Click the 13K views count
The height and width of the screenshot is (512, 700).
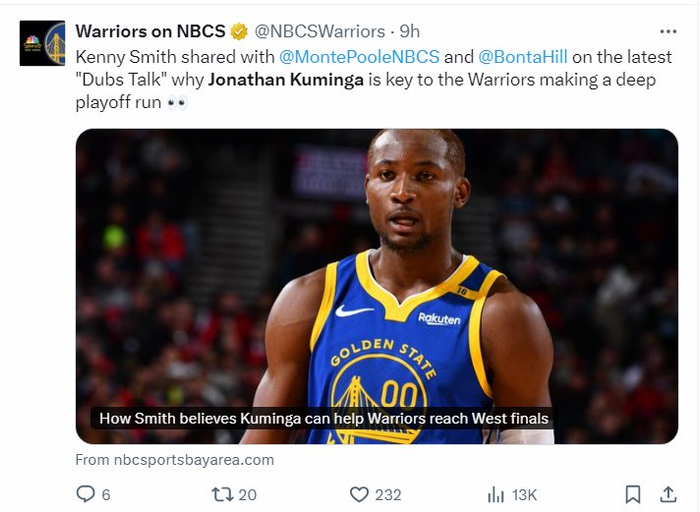524,494
